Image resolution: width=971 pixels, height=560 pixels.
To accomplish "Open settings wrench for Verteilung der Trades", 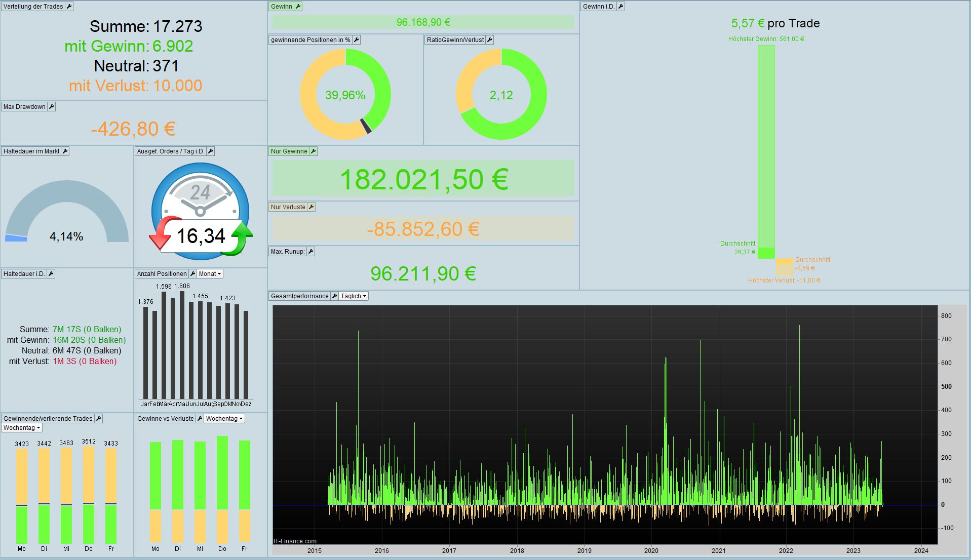I will pos(69,7).
